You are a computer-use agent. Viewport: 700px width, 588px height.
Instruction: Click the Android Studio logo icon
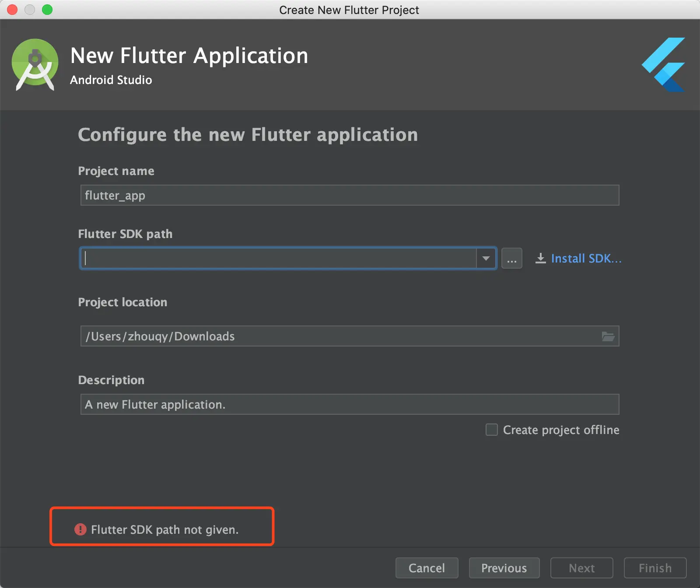click(35, 65)
